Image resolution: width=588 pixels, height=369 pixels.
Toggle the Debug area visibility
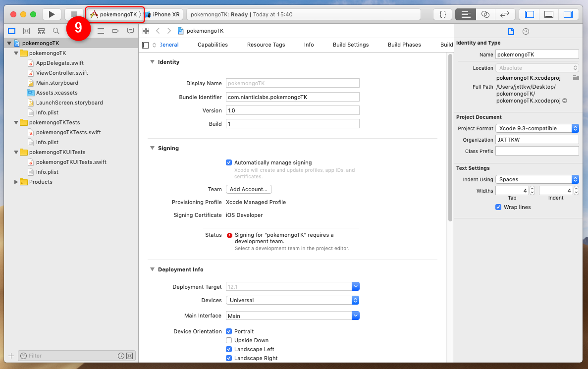click(549, 14)
